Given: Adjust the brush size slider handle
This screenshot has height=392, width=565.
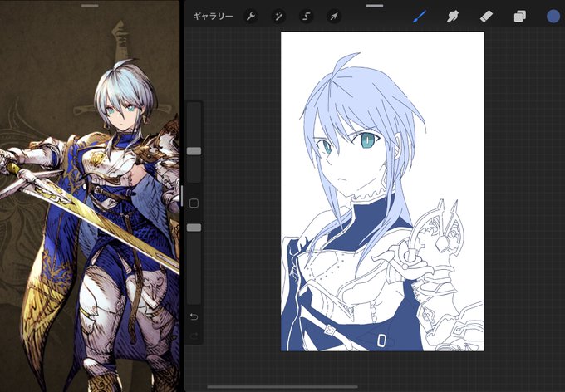Looking at the screenshot, I should (194, 150).
